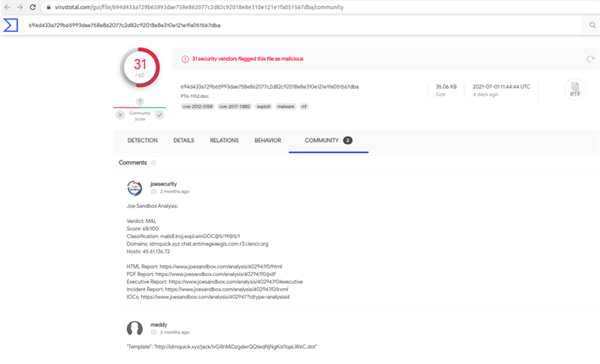Open the IOCs analysis link
This screenshot has height=364, width=600.
(215, 297)
